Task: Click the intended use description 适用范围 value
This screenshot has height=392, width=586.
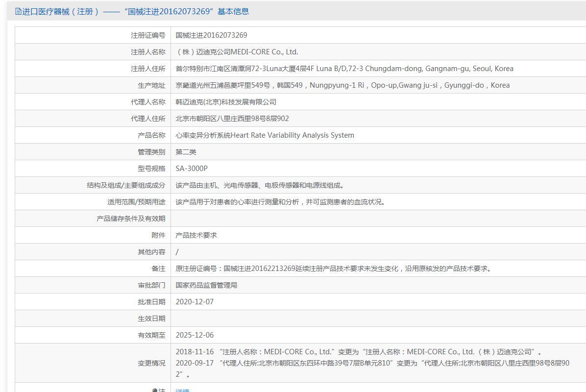Action: (280, 202)
